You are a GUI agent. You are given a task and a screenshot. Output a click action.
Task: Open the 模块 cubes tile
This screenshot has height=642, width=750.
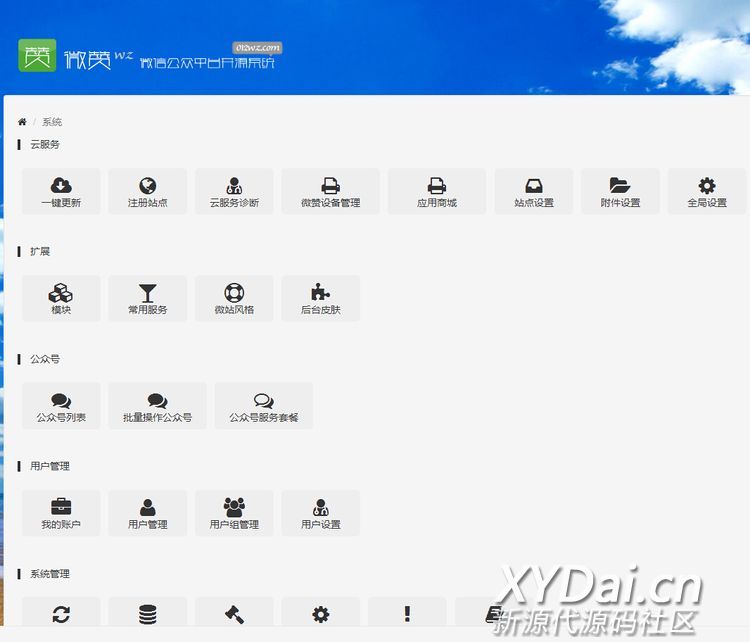(61, 299)
